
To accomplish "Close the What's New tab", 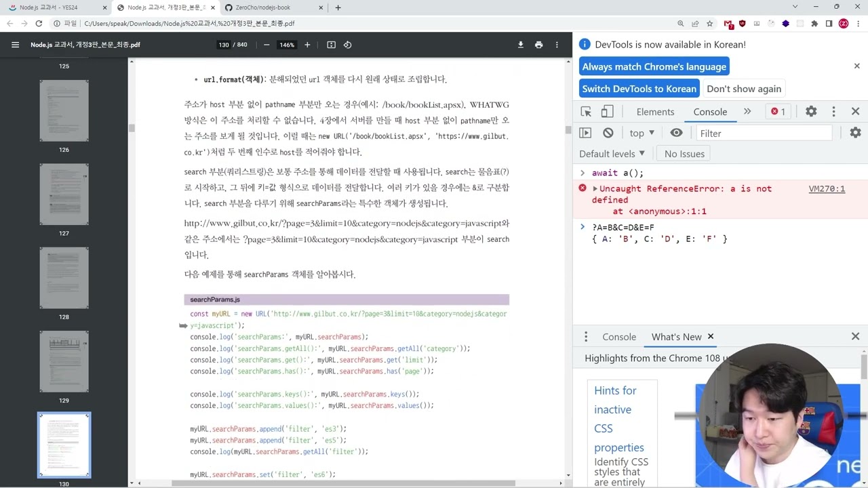I will click(x=711, y=336).
